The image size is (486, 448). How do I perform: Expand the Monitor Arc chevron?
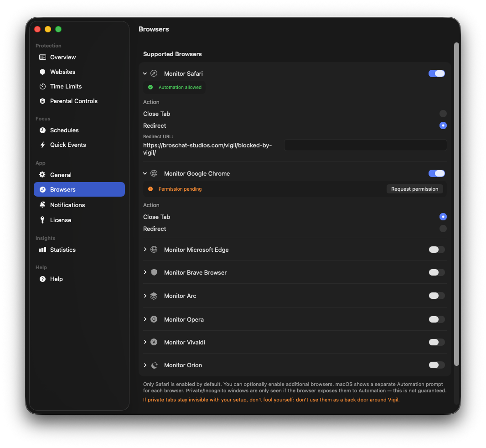145,296
